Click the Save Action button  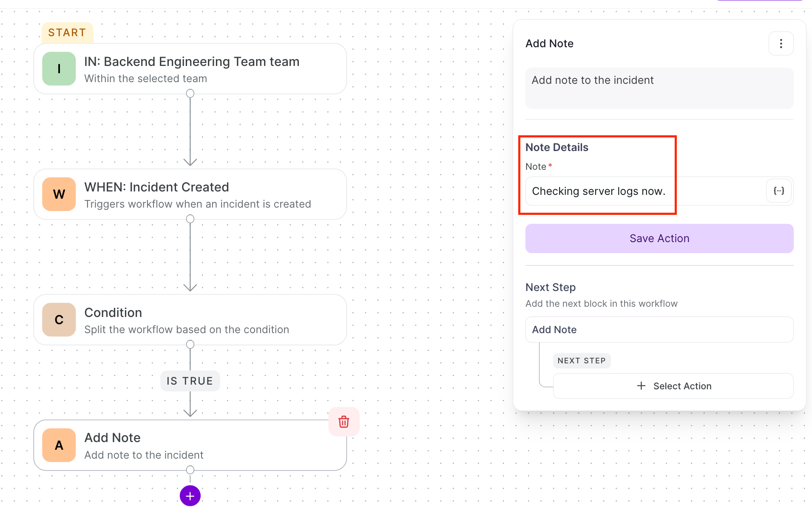click(659, 238)
